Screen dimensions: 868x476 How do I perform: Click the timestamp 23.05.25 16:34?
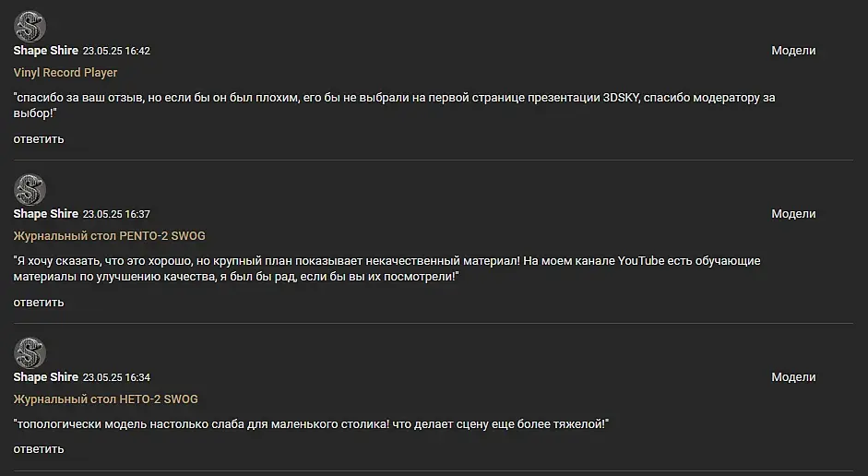pyautogui.click(x=116, y=377)
